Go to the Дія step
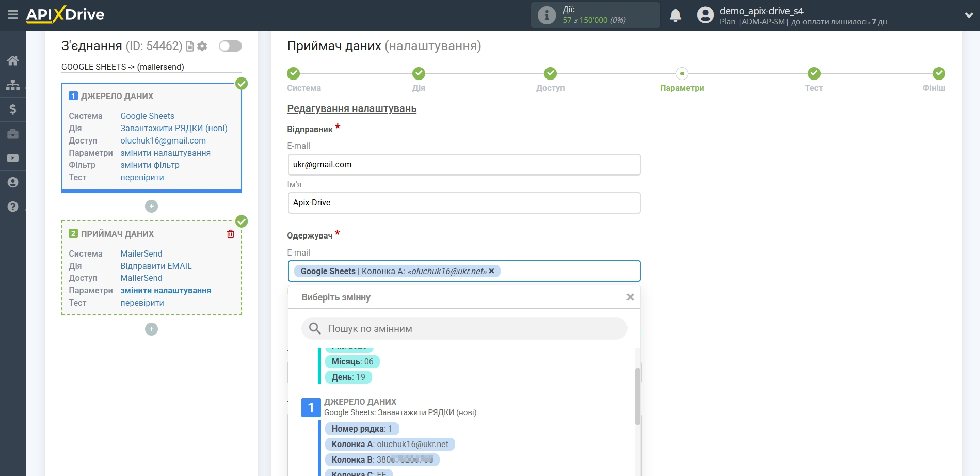980x476 pixels. 419,73
